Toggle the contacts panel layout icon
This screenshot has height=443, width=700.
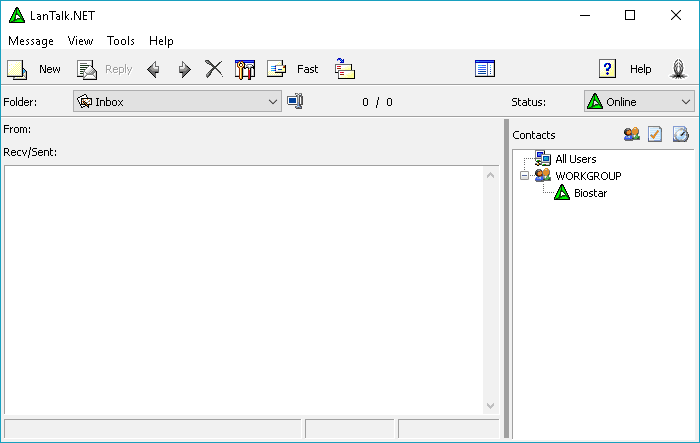click(485, 69)
